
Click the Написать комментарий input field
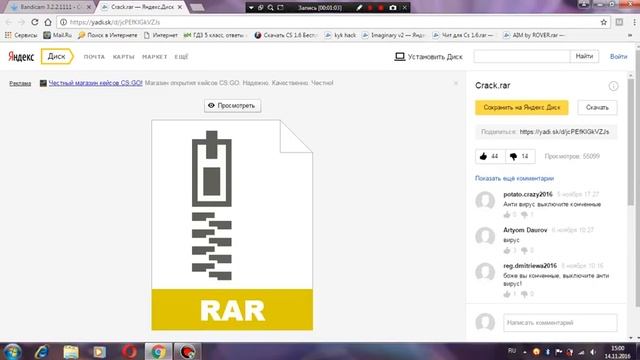click(560, 322)
